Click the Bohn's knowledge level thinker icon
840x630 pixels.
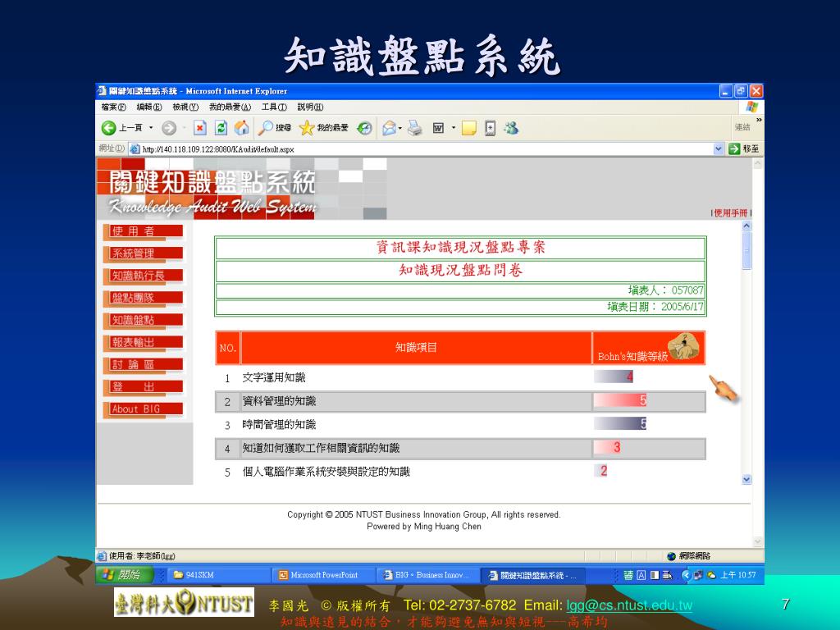[x=685, y=346]
